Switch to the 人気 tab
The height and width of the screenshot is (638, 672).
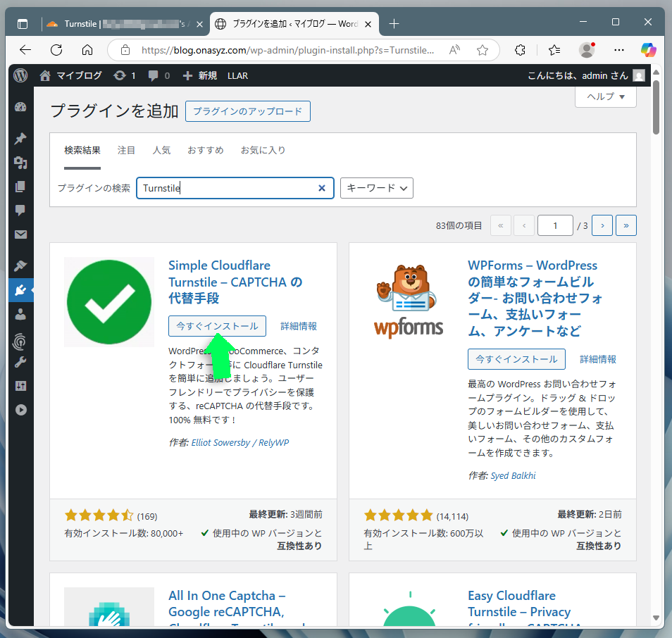(x=161, y=150)
